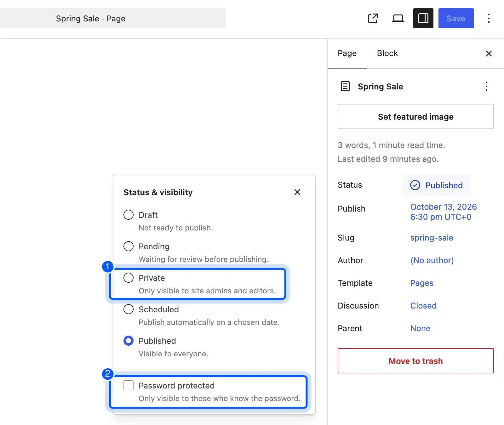The height and width of the screenshot is (425, 504).
Task: Click the 'Last edited 9 minutes ago.' text
Action: pos(388,159)
